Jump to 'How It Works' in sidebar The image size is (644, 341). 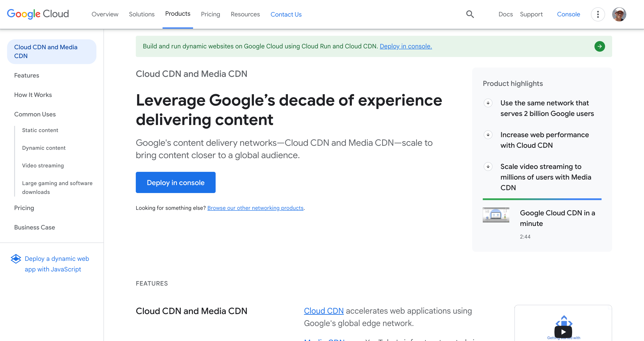[33, 95]
